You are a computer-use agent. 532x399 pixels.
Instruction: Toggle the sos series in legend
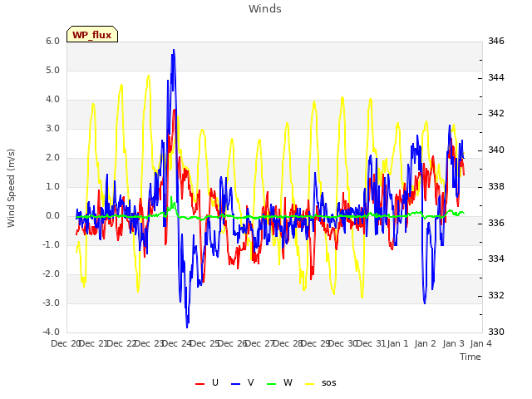tap(321, 382)
